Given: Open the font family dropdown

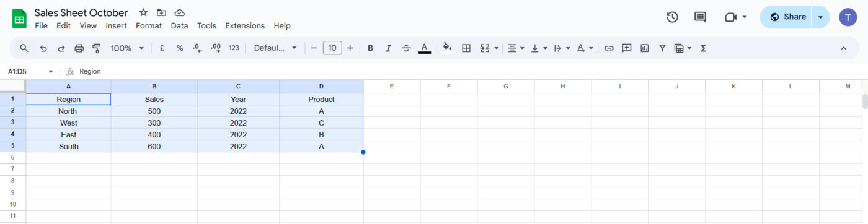Looking at the screenshot, I should [x=275, y=48].
